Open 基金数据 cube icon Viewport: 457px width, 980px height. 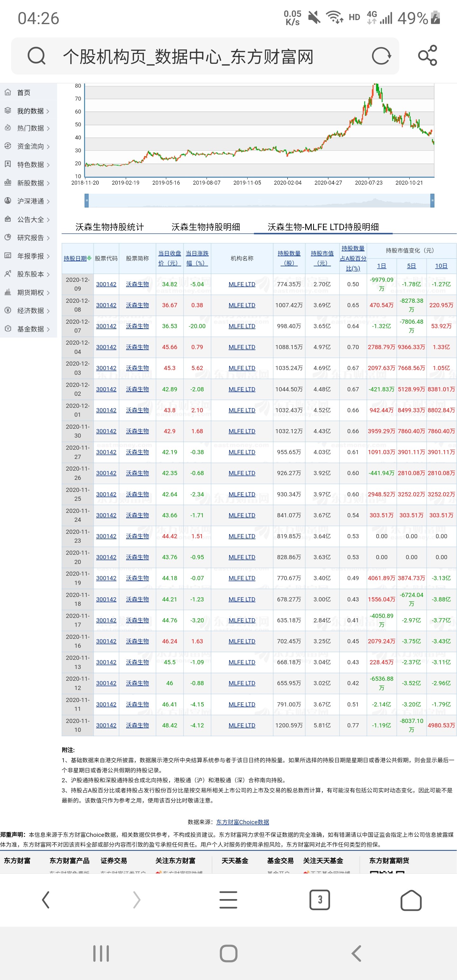coord(8,329)
